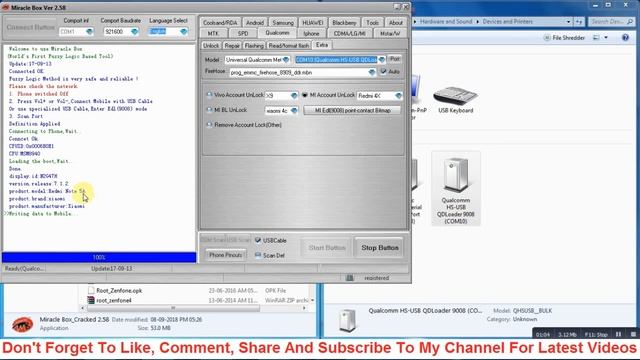
Task: Click Hardware and Sound breadcrumb
Action: pos(446,22)
